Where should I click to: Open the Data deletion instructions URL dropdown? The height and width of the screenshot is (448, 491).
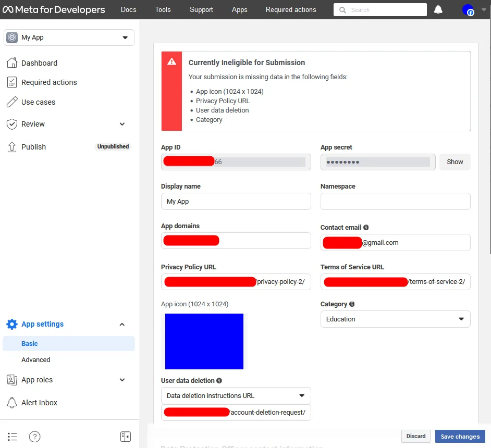click(236, 395)
